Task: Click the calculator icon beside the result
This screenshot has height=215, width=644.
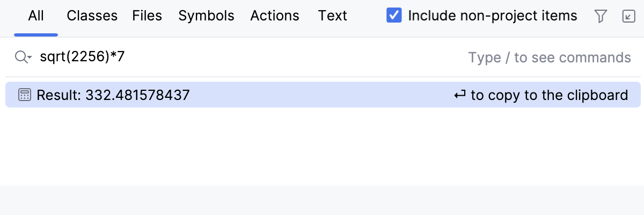Action: pyautogui.click(x=24, y=95)
